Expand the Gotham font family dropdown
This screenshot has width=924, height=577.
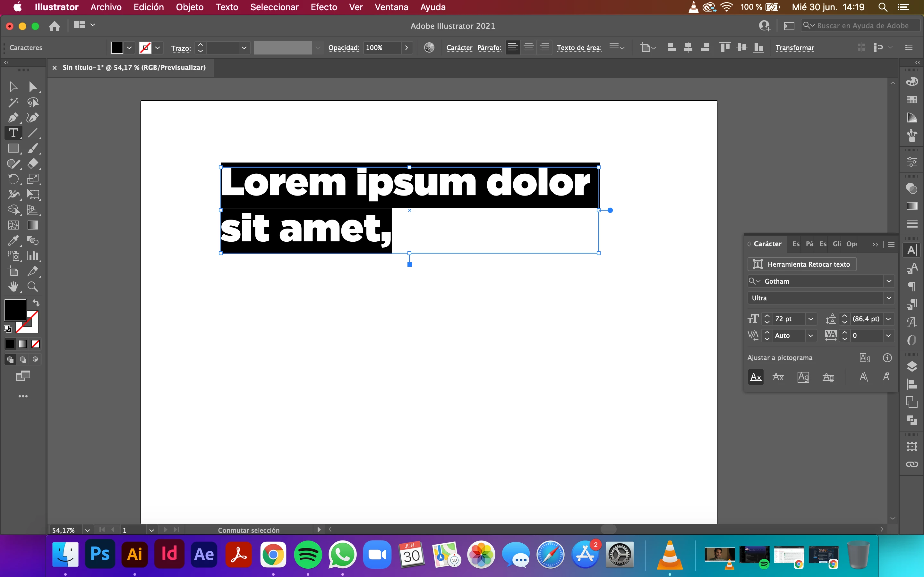889,281
